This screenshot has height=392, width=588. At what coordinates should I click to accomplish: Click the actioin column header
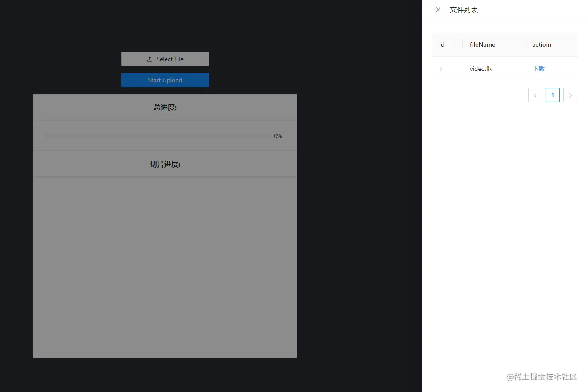pyautogui.click(x=551, y=44)
